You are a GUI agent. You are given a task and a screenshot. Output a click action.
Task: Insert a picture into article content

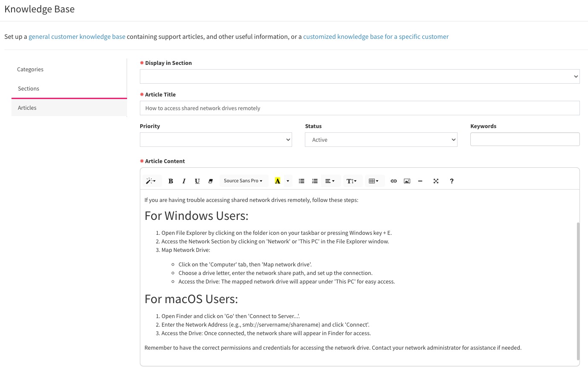pos(407,181)
